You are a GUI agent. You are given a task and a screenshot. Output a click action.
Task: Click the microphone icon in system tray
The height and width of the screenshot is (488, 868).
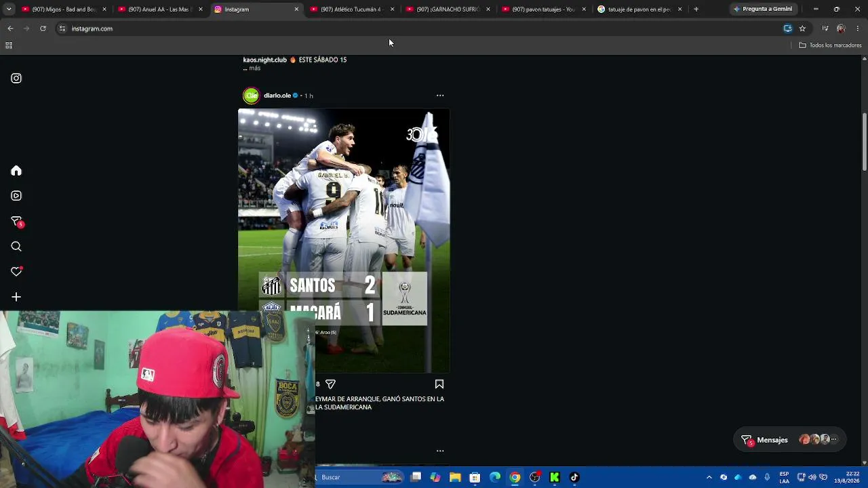[x=767, y=477]
